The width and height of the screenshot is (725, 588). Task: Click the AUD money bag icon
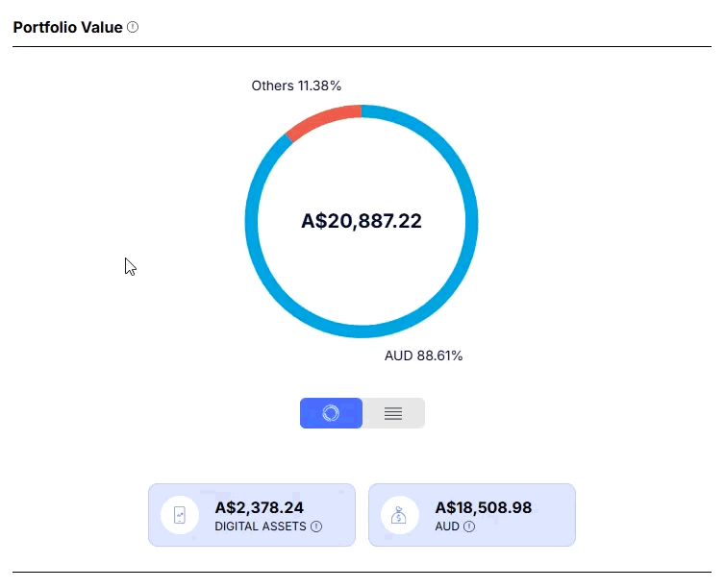[x=399, y=515]
